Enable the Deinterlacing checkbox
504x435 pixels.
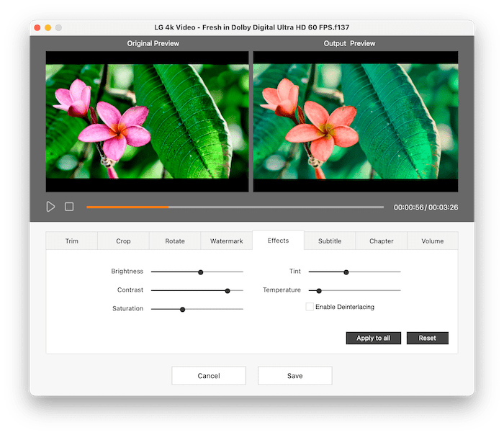(310, 307)
